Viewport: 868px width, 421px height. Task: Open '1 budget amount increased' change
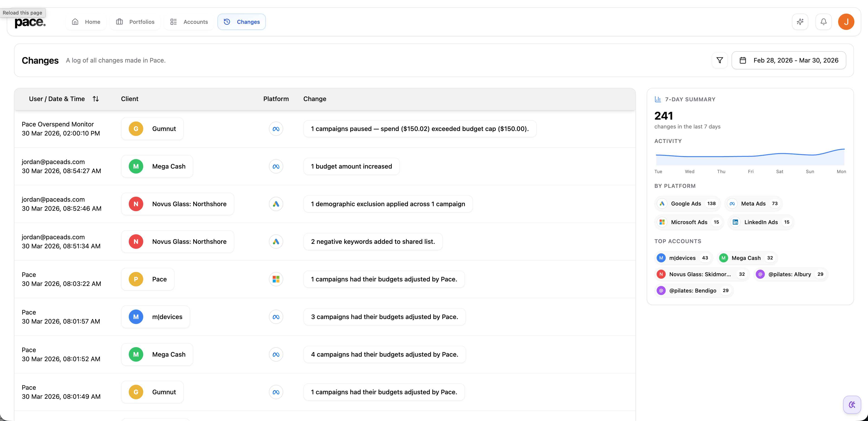(x=351, y=166)
